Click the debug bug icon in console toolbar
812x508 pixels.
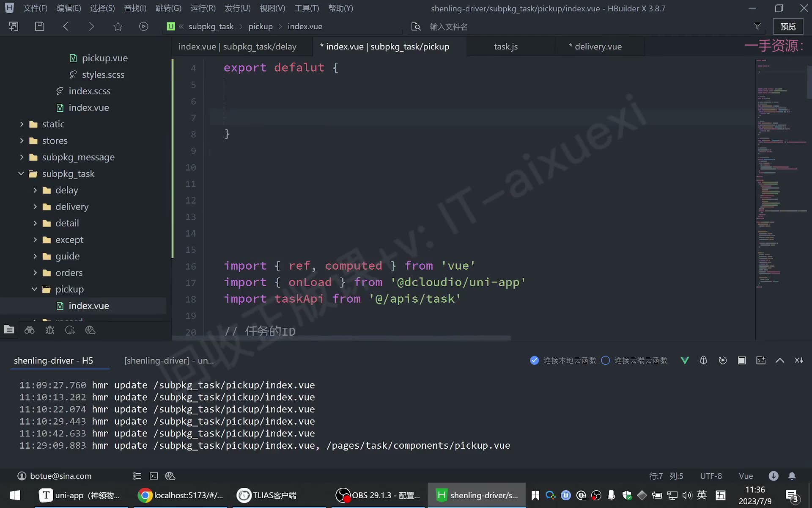[x=704, y=360]
